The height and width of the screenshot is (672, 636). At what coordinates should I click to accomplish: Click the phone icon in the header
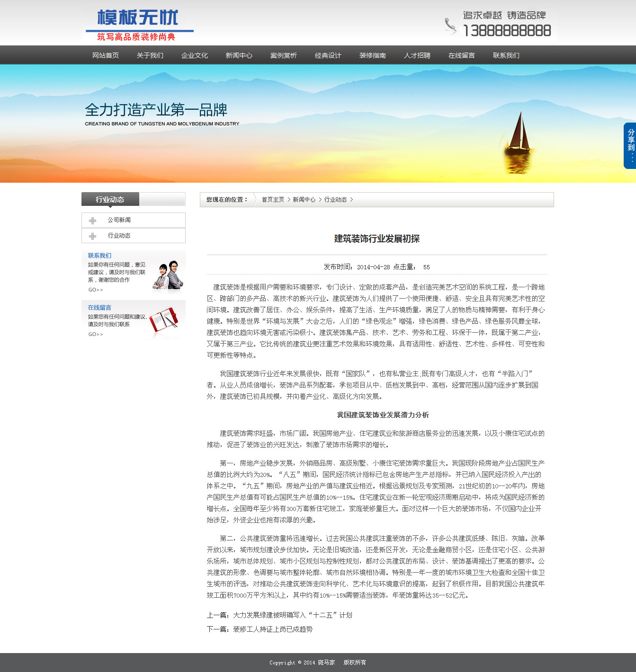(450, 26)
